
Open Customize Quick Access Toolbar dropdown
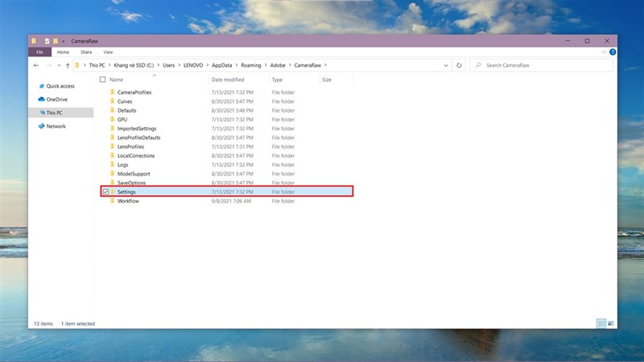pos(64,42)
